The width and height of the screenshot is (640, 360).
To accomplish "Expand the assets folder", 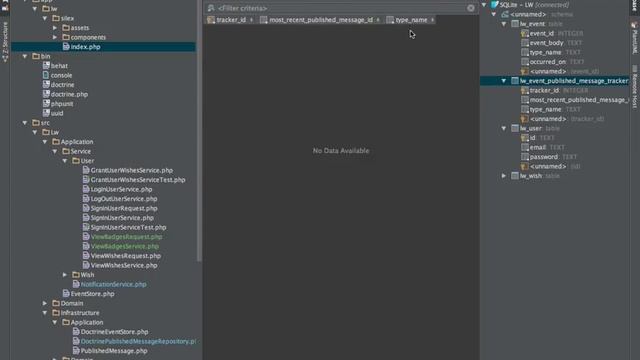I will (55, 28).
